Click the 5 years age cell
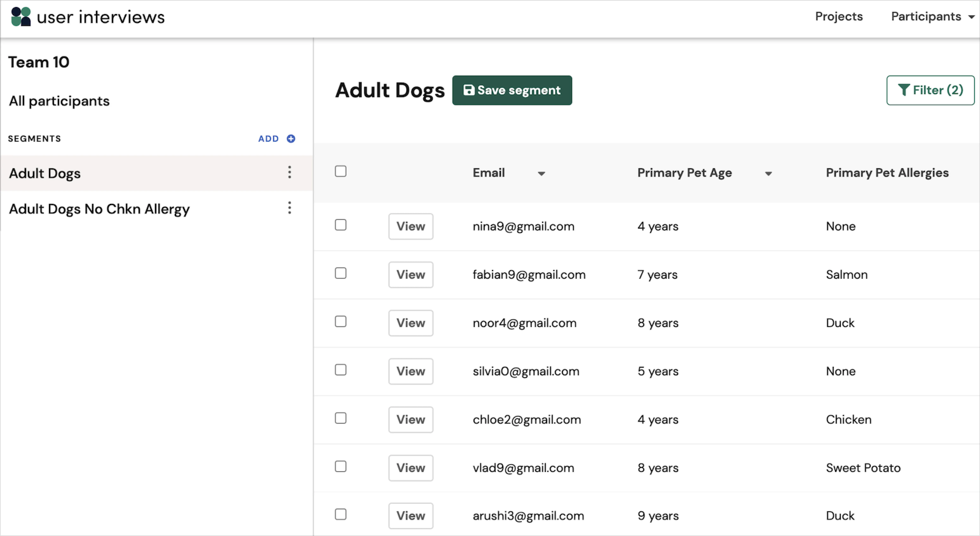Screen dimensions: 980x536 click(658, 371)
